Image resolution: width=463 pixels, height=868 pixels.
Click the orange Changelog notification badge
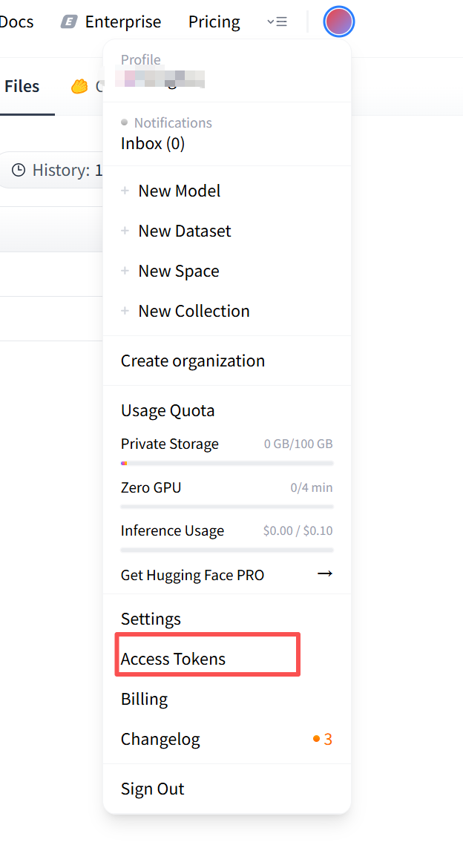tap(323, 739)
